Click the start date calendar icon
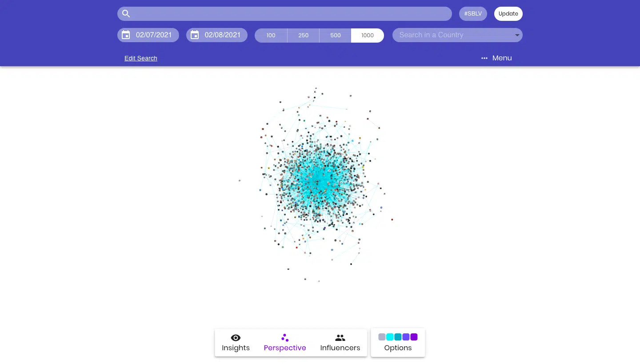Screen dimensions: 640x364 (x=126, y=35)
